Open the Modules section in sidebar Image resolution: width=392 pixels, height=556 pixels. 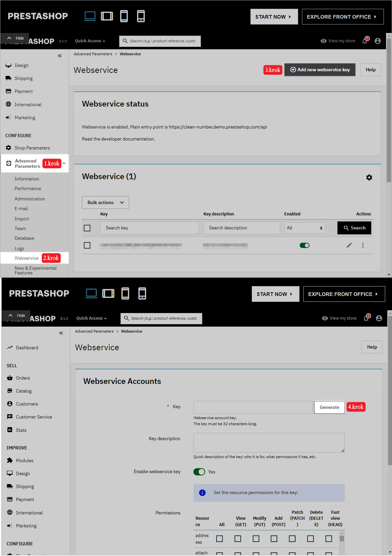[x=25, y=460]
